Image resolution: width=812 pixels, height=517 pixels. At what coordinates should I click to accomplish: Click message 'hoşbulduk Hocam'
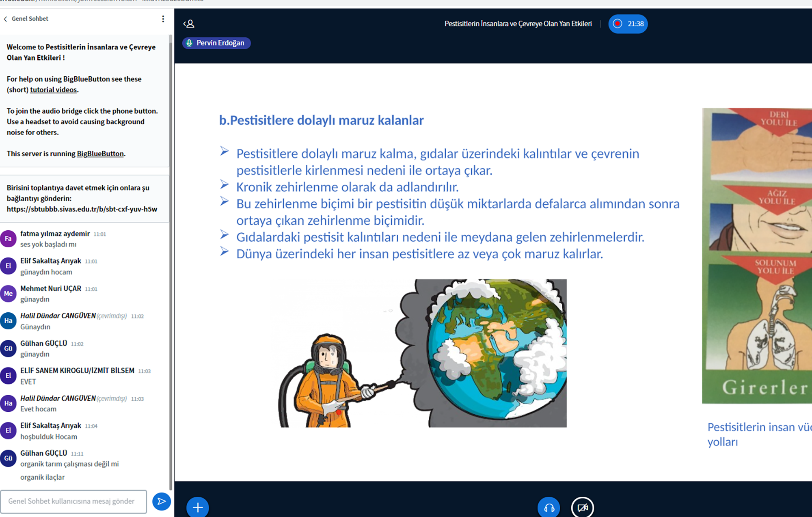click(x=49, y=437)
